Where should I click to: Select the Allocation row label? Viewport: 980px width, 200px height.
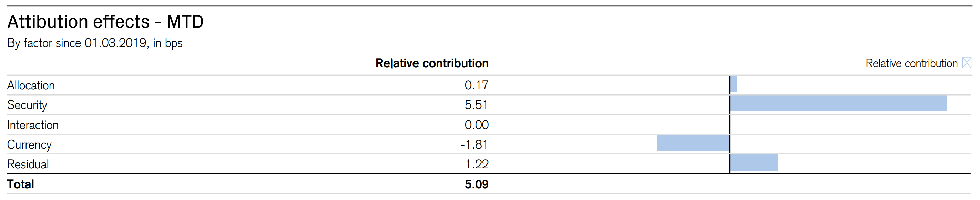pyautogui.click(x=31, y=85)
